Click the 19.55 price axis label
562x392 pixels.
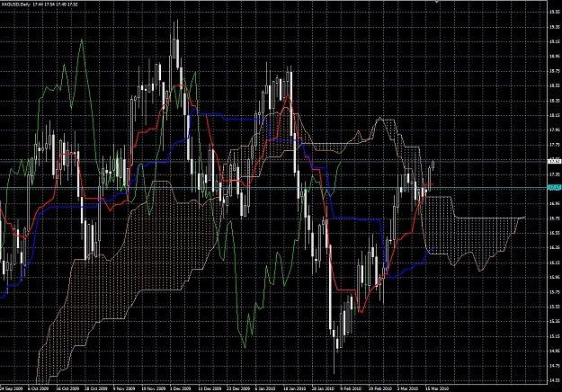tap(555, 12)
